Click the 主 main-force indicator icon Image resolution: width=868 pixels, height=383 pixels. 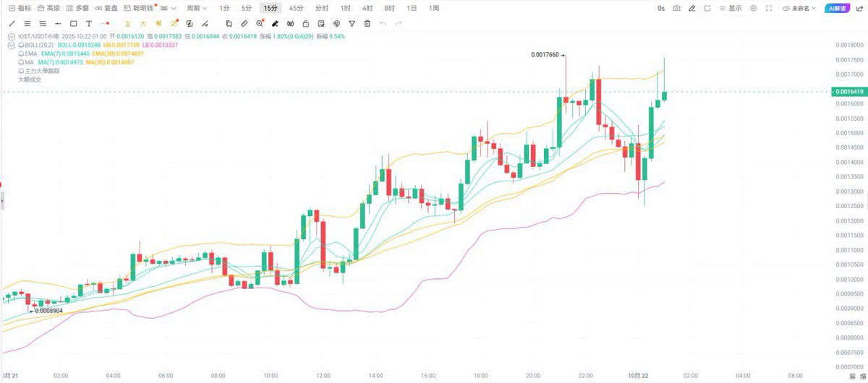pyautogui.click(x=127, y=24)
